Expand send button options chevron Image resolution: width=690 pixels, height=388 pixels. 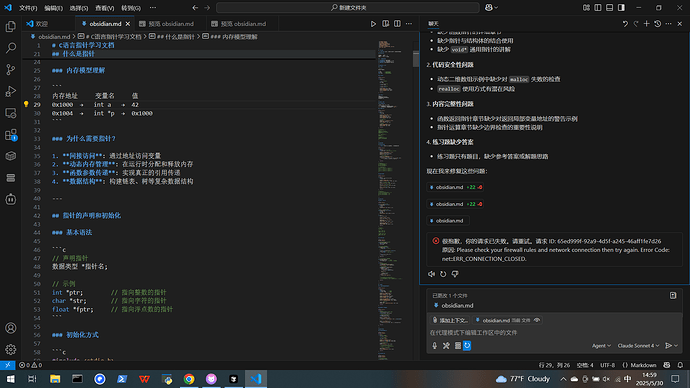click(676, 346)
